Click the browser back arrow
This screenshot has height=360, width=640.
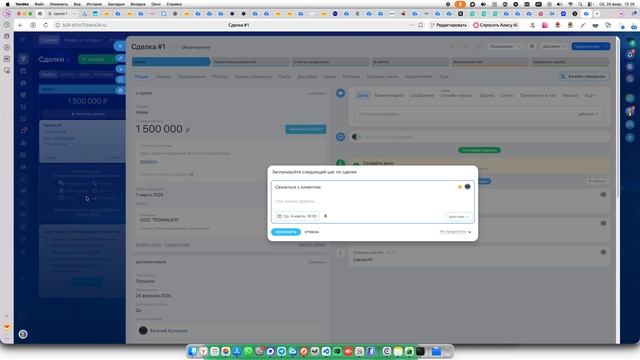[20, 25]
